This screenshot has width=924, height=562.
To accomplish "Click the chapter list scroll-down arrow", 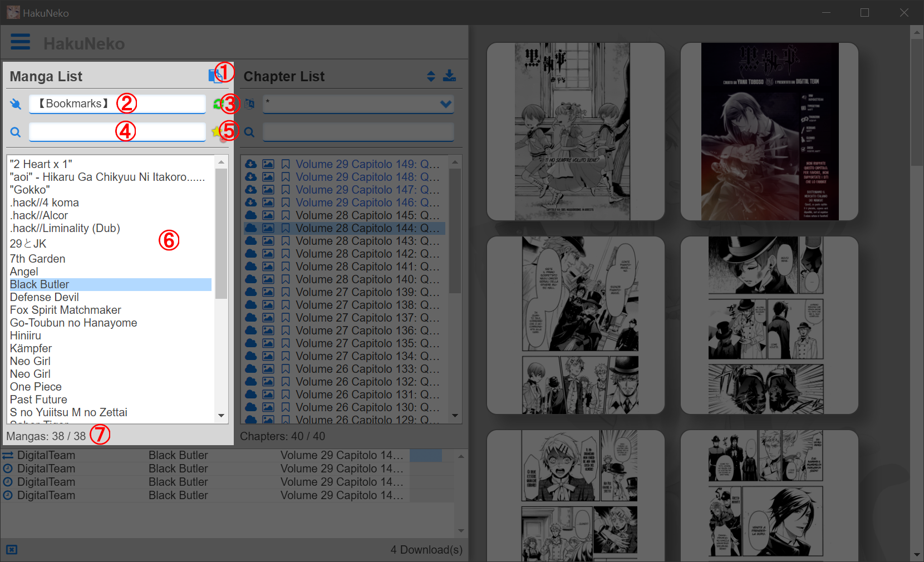I will click(x=455, y=416).
